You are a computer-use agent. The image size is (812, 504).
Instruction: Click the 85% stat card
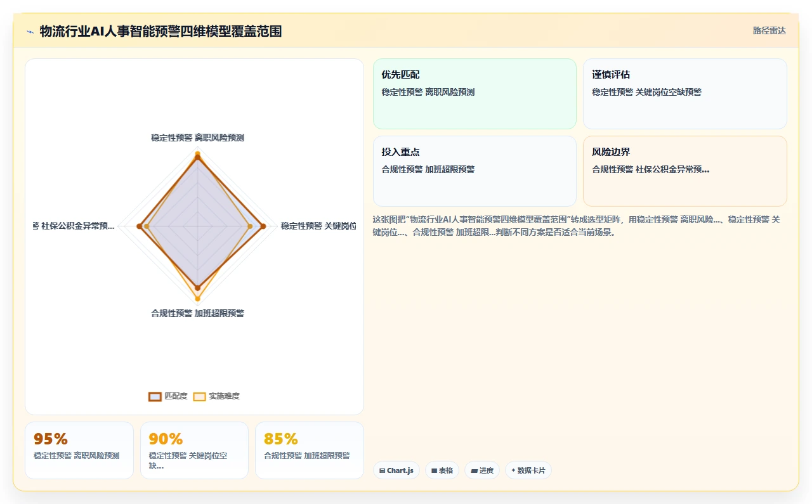pyautogui.click(x=310, y=450)
